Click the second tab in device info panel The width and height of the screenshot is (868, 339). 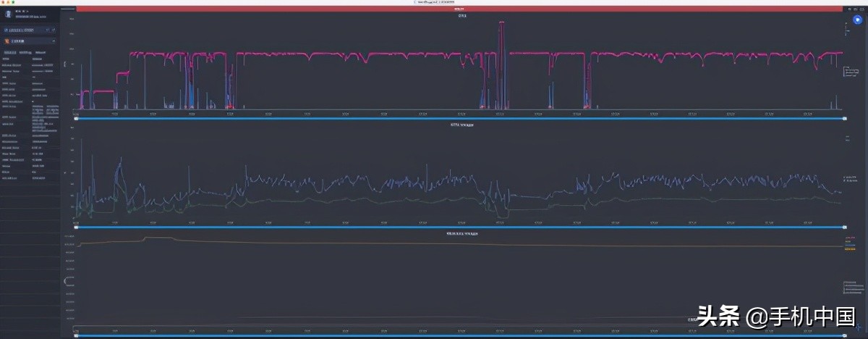pyautogui.click(x=25, y=52)
